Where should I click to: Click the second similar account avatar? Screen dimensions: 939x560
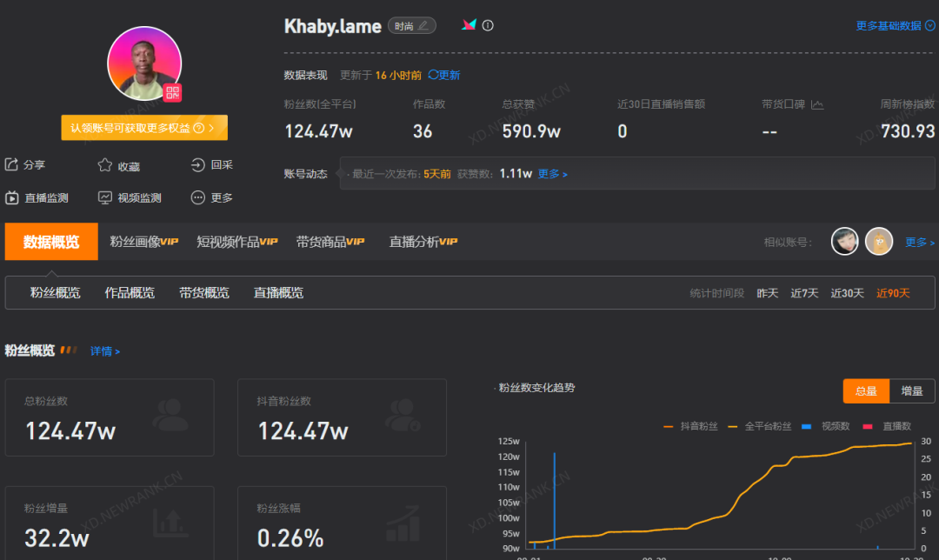(878, 242)
